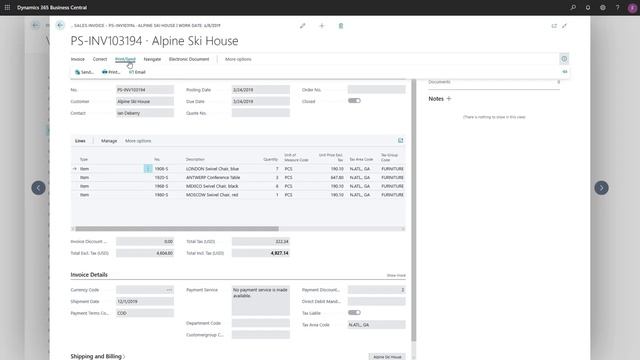Screen dimensions: 640x360
Task: Toggle the FactBox info pane icon
Action: (x=564, y=59)
